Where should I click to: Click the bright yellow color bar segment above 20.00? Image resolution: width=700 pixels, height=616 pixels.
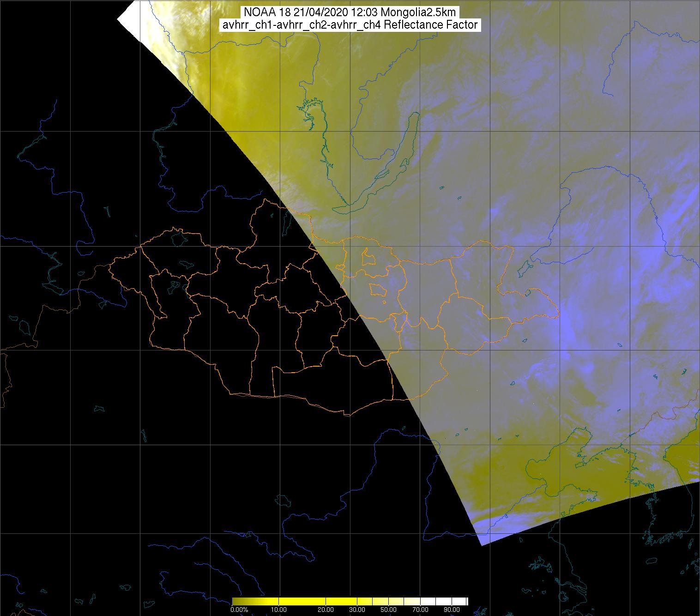341,601
